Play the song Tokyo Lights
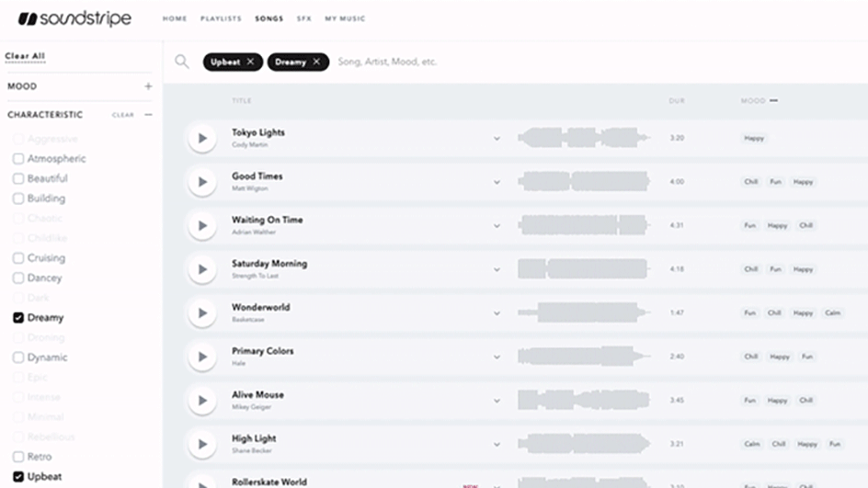868x488 pixels. point(202,139)
